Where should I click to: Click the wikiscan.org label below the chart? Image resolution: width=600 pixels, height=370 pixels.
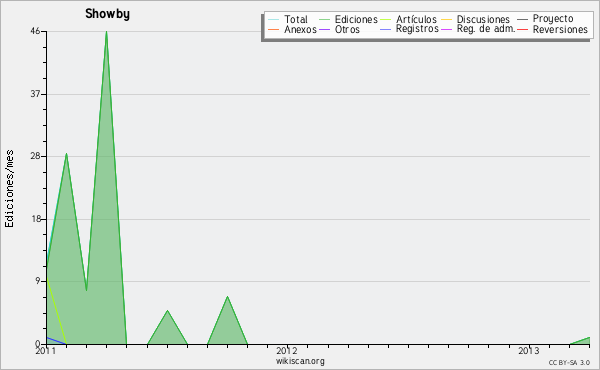300,361
